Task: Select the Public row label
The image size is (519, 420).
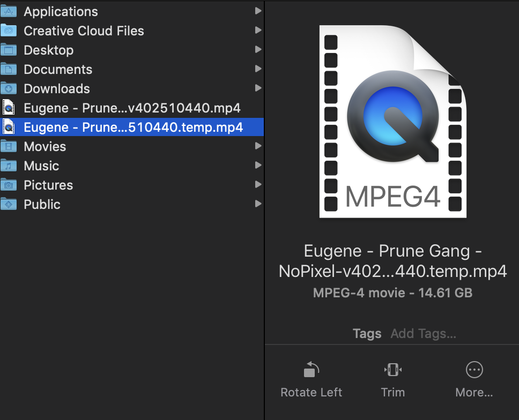Action: pyautogui.click(x=42, y=204)
